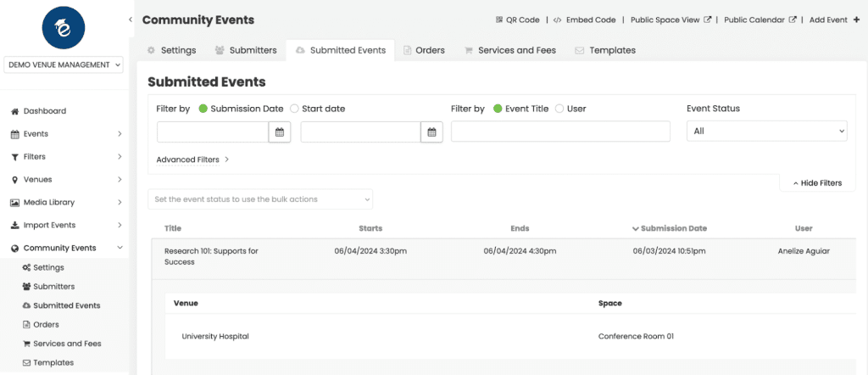Screen dimensions: 868x375
Task: Click the University Hospital venue cell
Action: click(x=215, y=336)
